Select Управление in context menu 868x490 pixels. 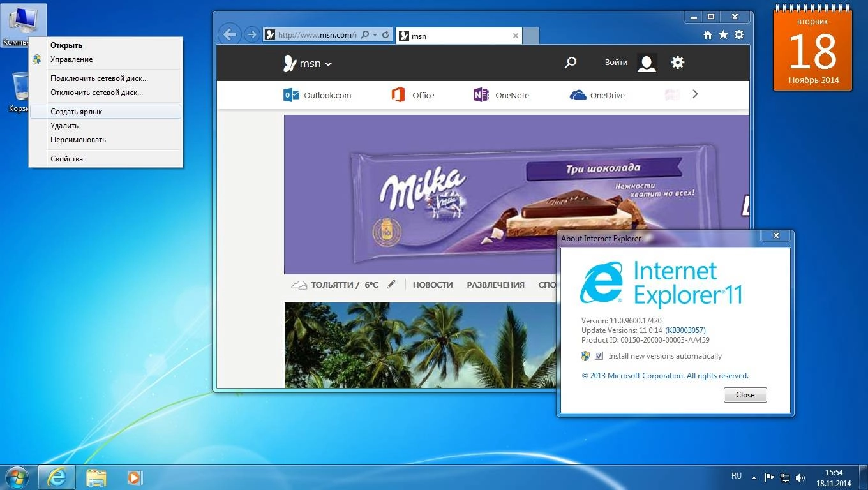pos(106,59)
